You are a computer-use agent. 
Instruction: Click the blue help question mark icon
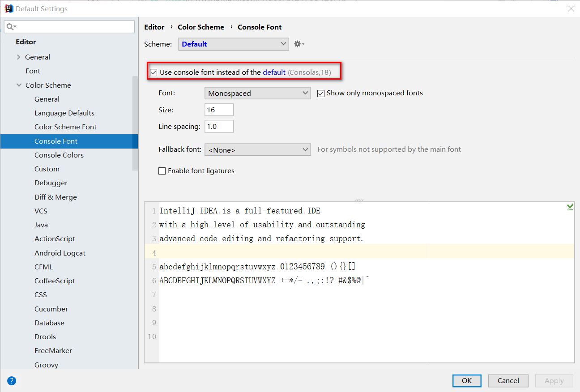pyautogui.click(x=12, y=381)
